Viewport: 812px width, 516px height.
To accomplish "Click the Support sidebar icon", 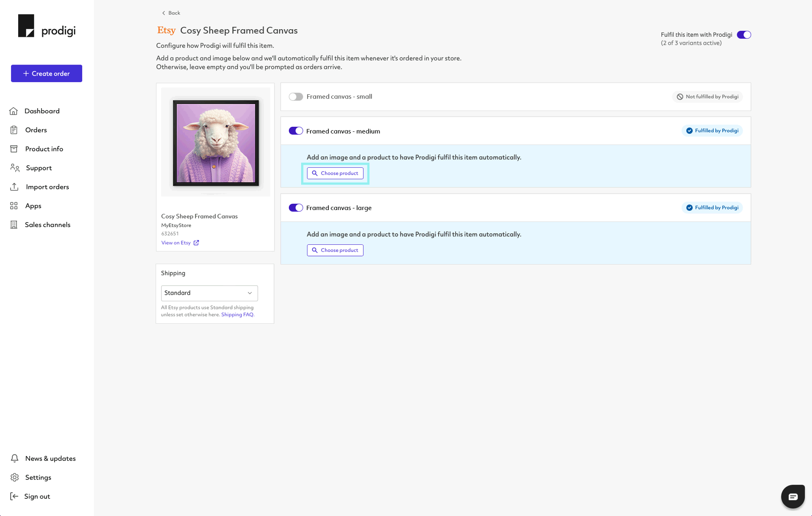I will coord(15,168).
